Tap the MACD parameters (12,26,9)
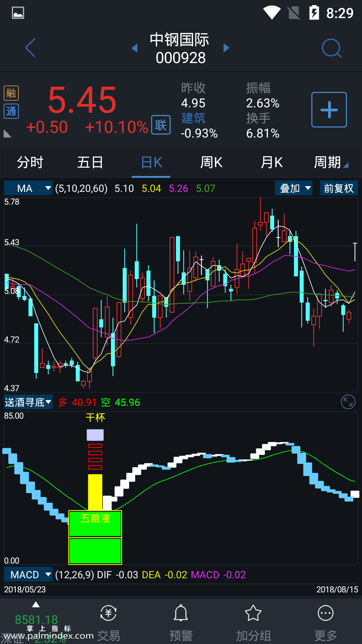Viewport: 362px width, 644px height. click(74, 575)
